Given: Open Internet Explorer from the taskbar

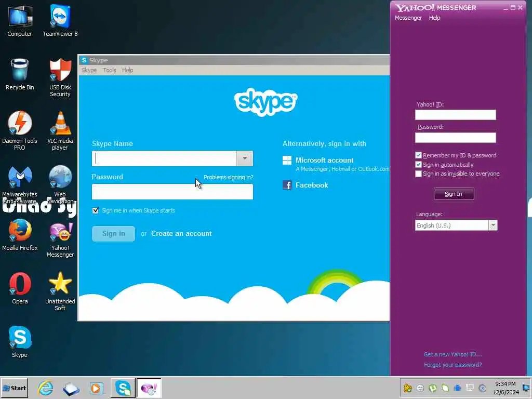Looking at the screenshot, I should (x=46, y=388).
